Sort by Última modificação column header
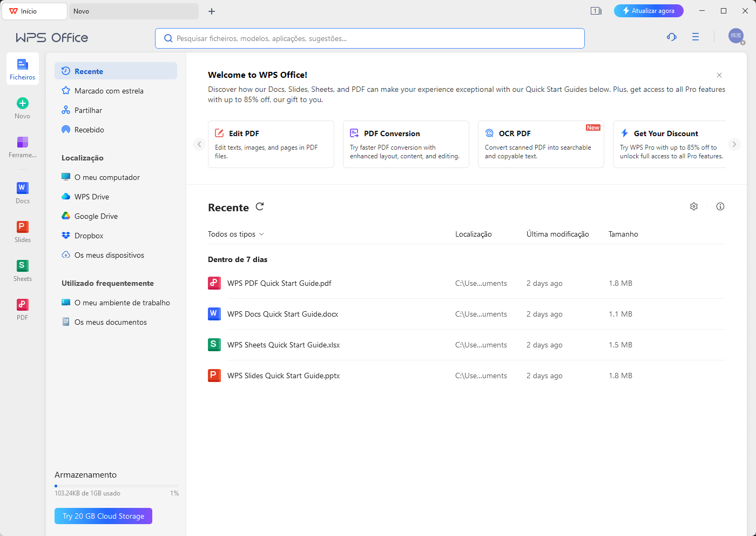Screen dimensions: 756x536 [x=558, y=234]
